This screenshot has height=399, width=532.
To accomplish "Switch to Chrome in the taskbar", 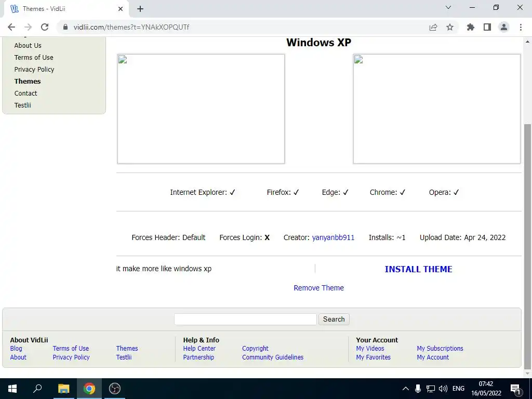I will [x=89, y=389].
